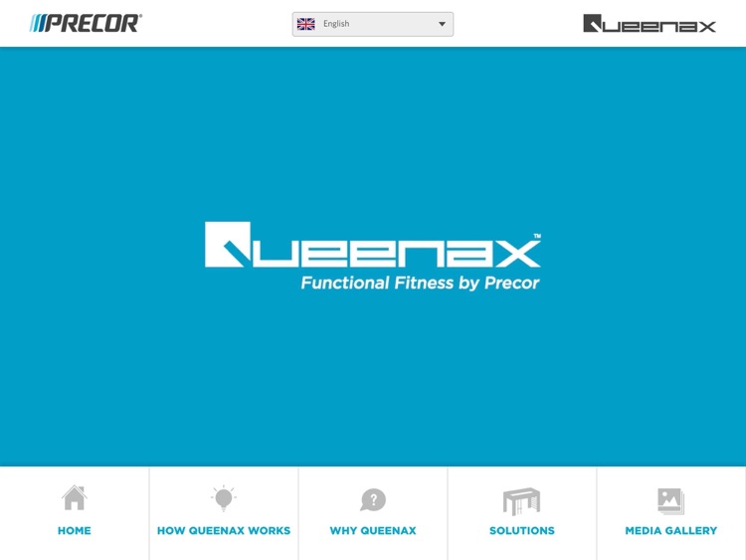
Task: Select the HOME tab label
Action: (75, 530)
